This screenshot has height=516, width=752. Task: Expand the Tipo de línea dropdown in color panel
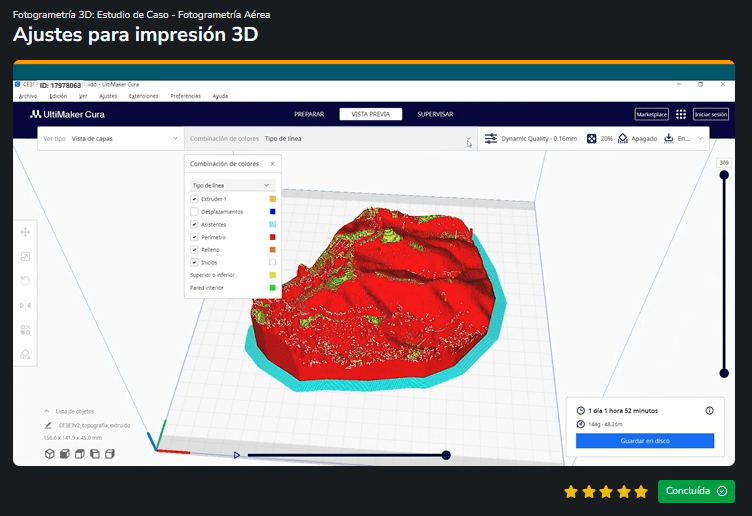tap(233, 185)
